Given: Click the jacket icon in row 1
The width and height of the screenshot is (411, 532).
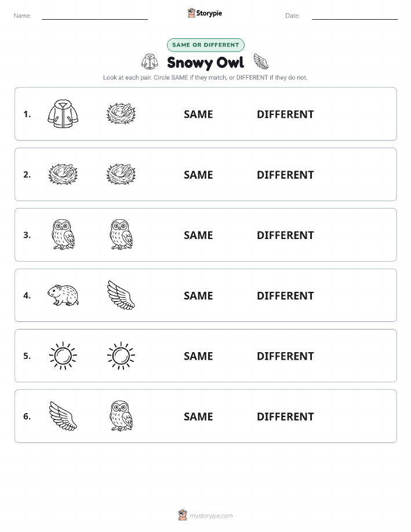Looking at the screenshot, I should tap(63, 114).
